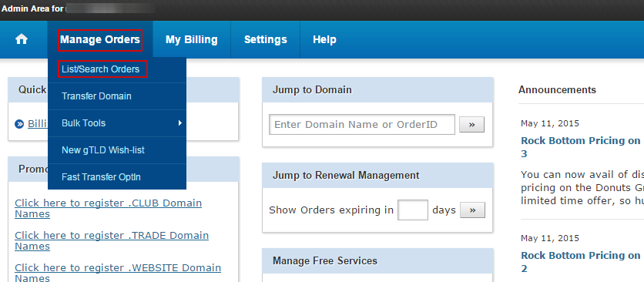644x282 pixels.
Task: Open the .CLUB domain registration link
Action: (109, 208)
